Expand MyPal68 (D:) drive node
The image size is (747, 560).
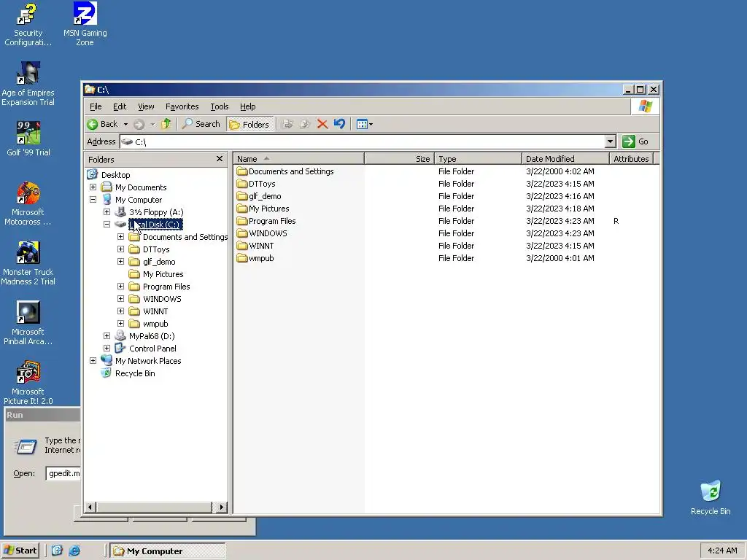107,335
